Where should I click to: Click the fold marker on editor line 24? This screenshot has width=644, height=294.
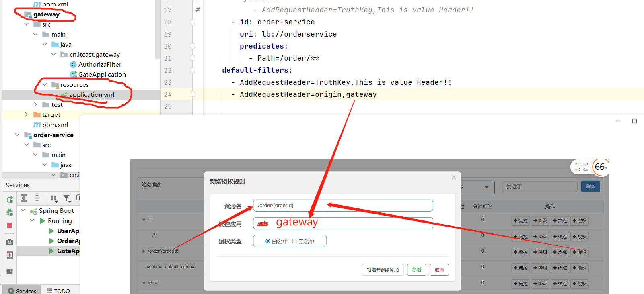pyautogui.click(x=193, y=94)
